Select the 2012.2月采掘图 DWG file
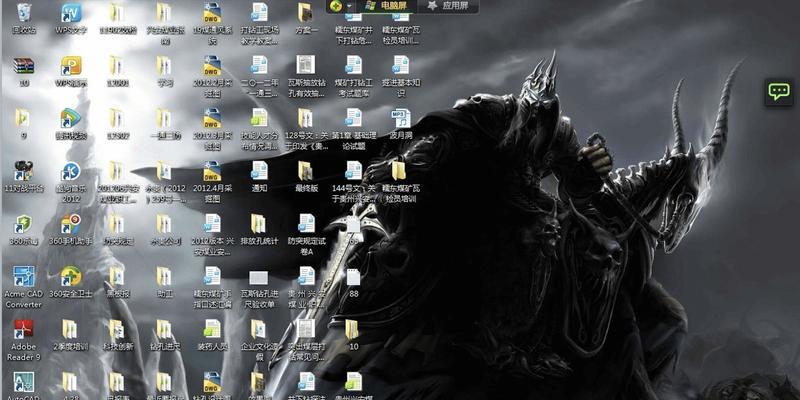The image size is (800, 400). coord(212,77)
